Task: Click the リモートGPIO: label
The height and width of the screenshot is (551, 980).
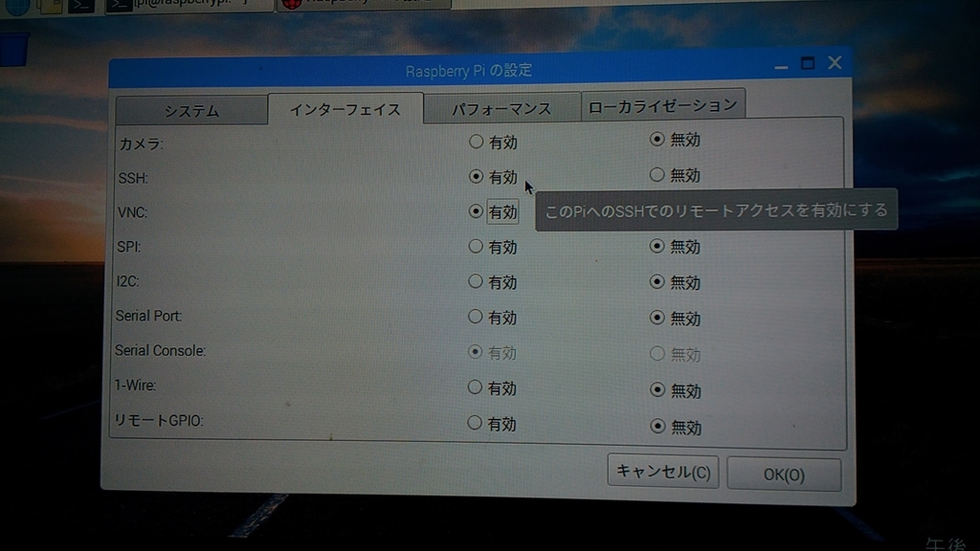Action: point(159,421)
